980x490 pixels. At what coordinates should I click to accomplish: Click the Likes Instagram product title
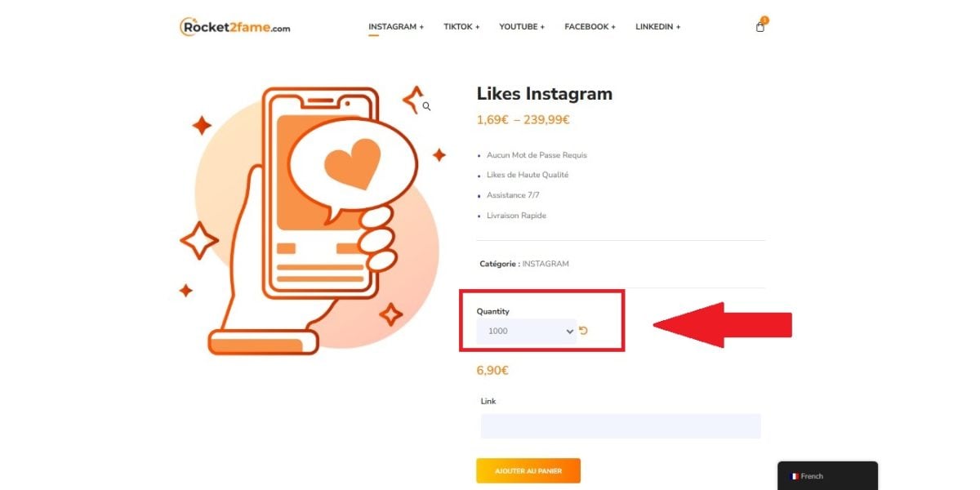pyautogui.click(x=544, y=94)
